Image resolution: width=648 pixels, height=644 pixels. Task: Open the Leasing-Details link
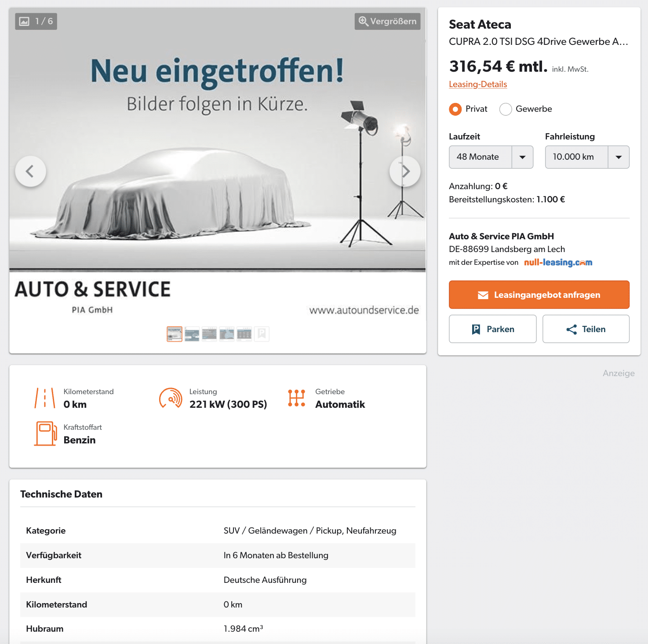click(478, 84)
